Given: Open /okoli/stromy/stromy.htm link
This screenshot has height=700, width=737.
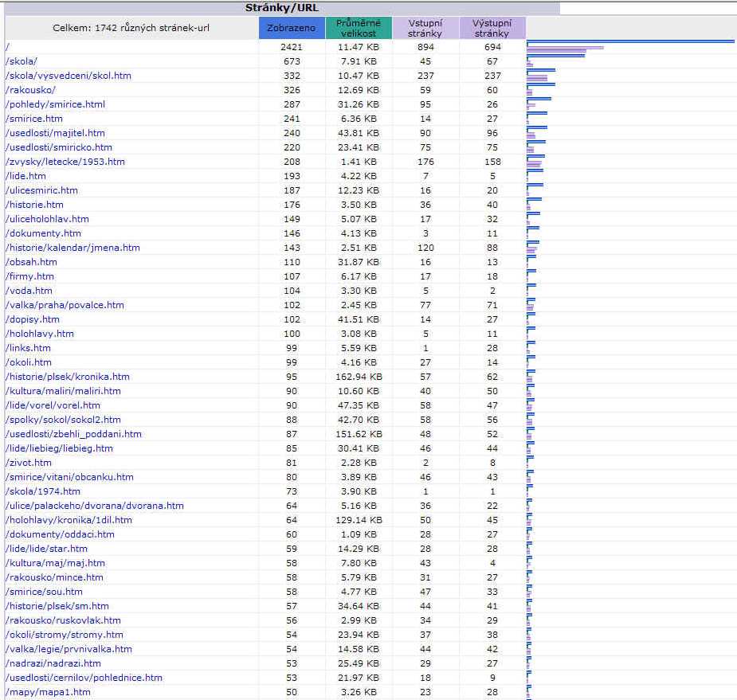Looking at the screenshot, I should pos(65,635).
